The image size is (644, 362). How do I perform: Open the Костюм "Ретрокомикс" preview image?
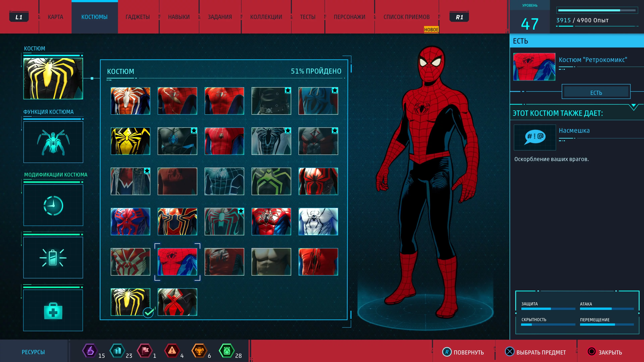(x=534, y=67)
